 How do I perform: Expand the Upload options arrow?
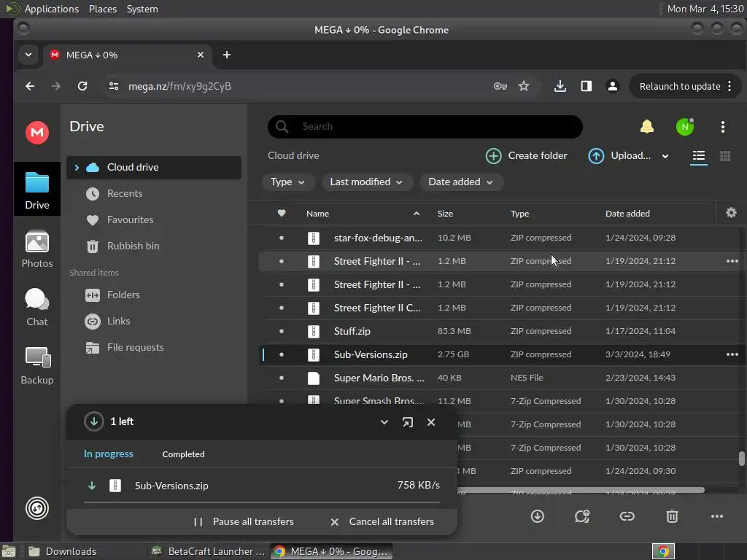665,156
